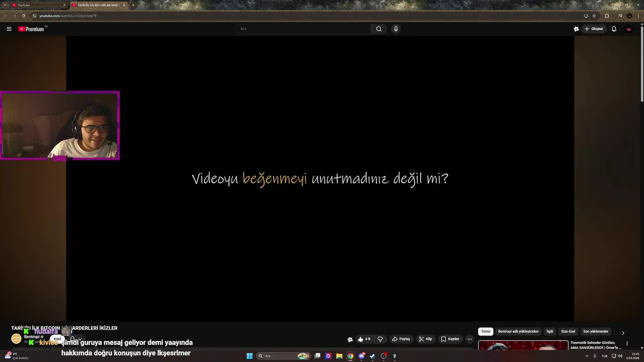This screenshot has width=644, height=362.
Task: Show more filter chips arrow
Action: tap(623, 332)
